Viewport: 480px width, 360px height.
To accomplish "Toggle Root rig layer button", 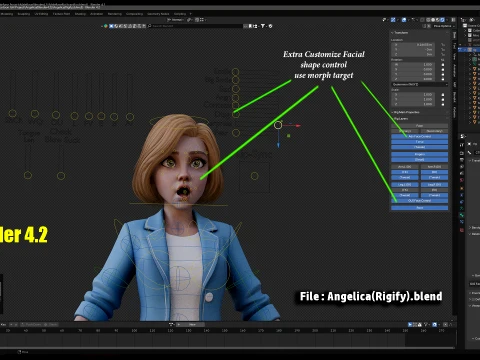I will point(420,208).
